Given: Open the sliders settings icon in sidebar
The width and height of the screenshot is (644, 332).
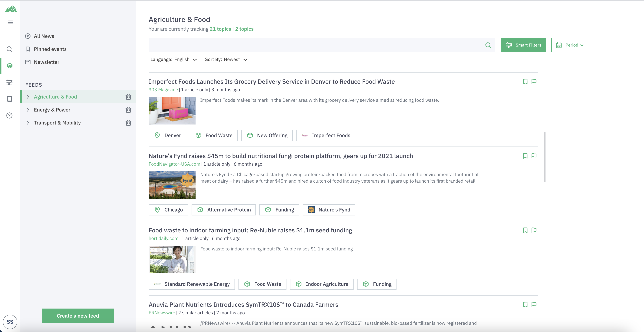Looking at the screenshot, I should click(10, 82).
